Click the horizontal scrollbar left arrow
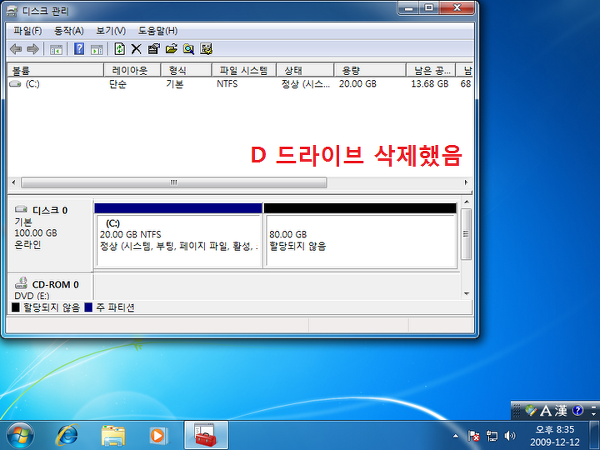The width and height of the screenshot is (600, 450). click(13, 183)
